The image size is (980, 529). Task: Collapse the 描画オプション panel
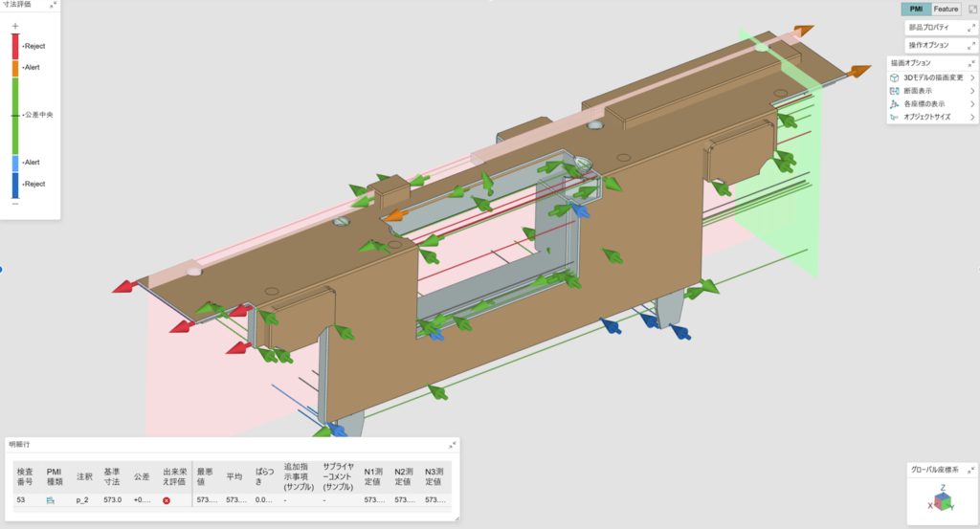pyautogui.click(x=971, y=64)
